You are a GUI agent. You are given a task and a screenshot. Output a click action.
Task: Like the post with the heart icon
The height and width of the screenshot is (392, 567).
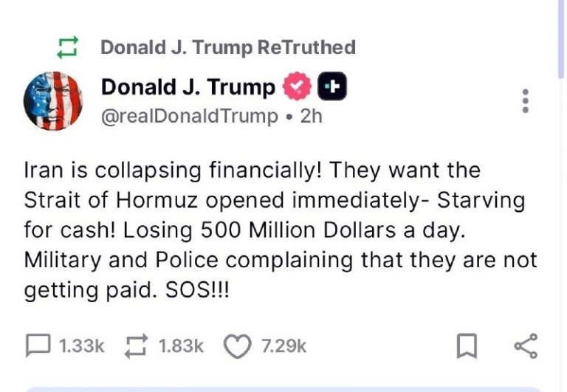237,346
